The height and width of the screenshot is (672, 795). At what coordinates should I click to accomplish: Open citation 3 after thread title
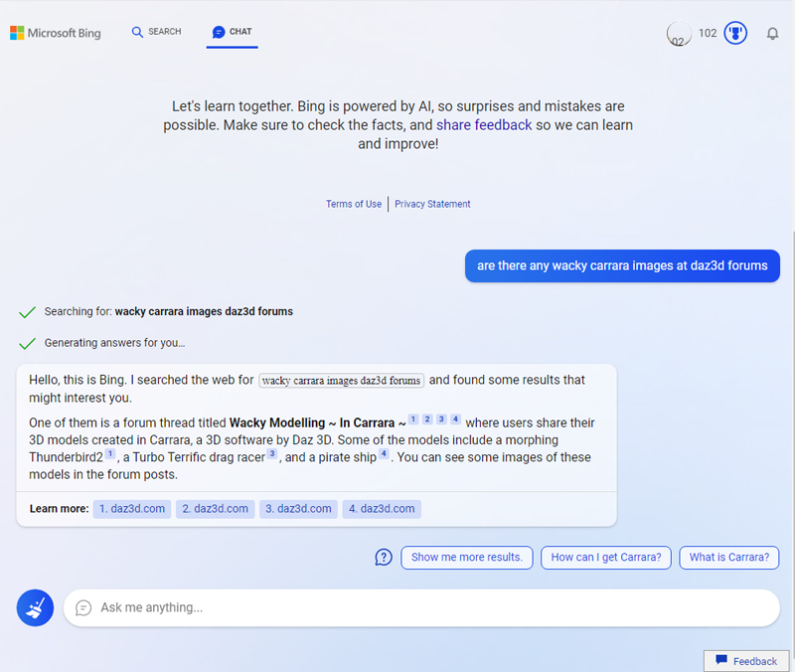coord(441,419)
